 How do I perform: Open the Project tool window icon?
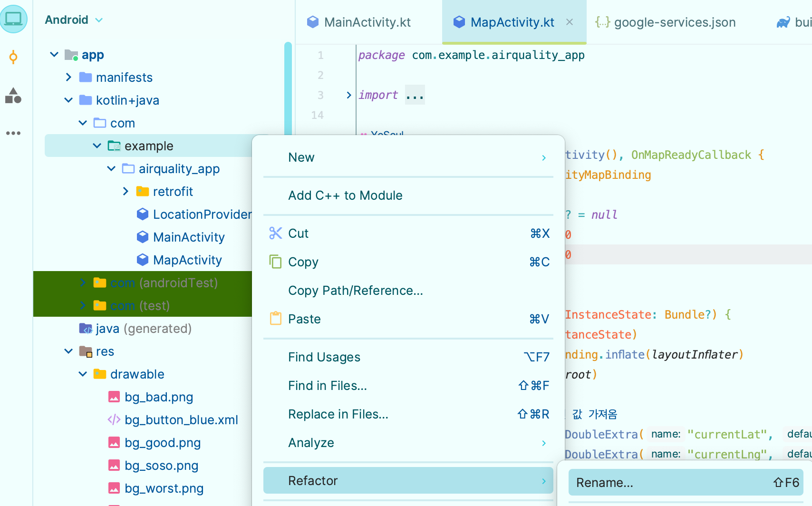pos(13,19)
